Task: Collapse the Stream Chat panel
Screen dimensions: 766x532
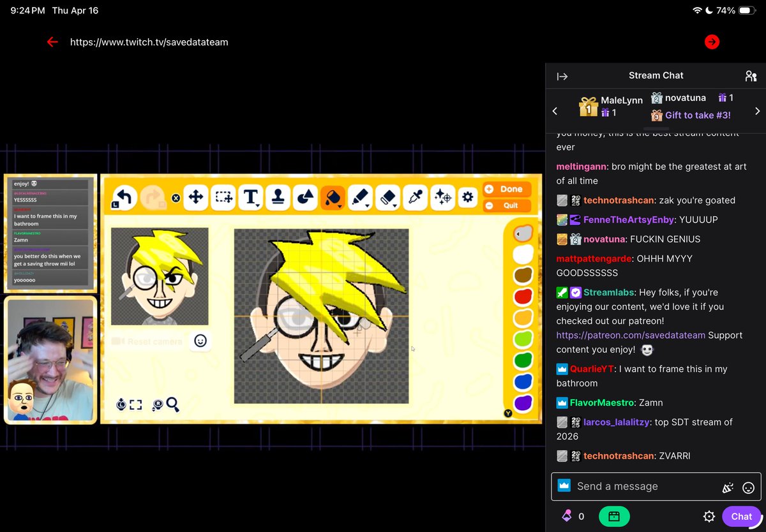Action: 562,77
